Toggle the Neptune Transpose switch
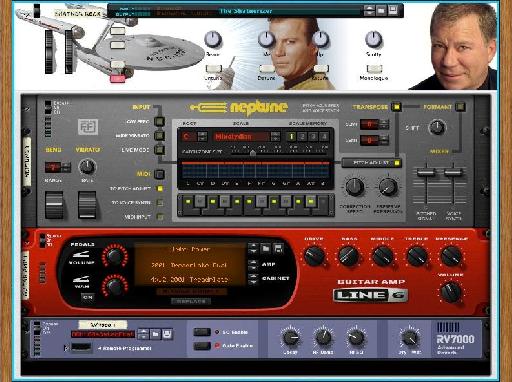 pyautogui.click(x=396, y=107)
